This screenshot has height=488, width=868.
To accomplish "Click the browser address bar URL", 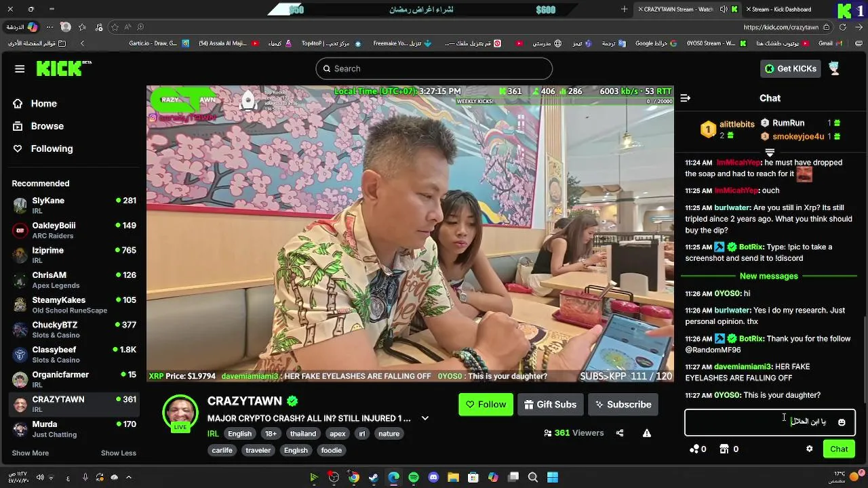I will click(781, 27).
